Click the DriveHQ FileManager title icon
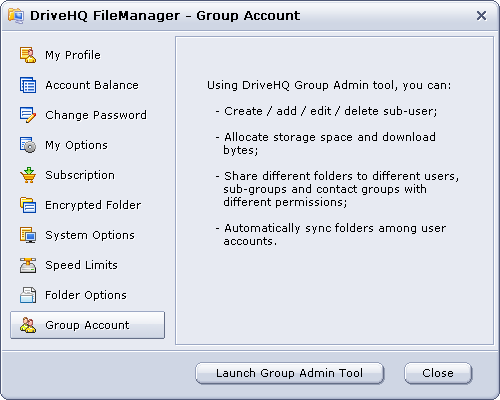Image resolution: width=500 pixels, height=400 pixels. click(x=16, y=16)
